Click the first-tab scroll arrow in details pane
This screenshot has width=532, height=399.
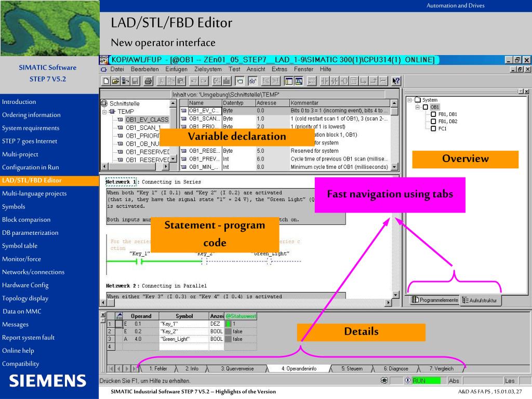[111, 368]
